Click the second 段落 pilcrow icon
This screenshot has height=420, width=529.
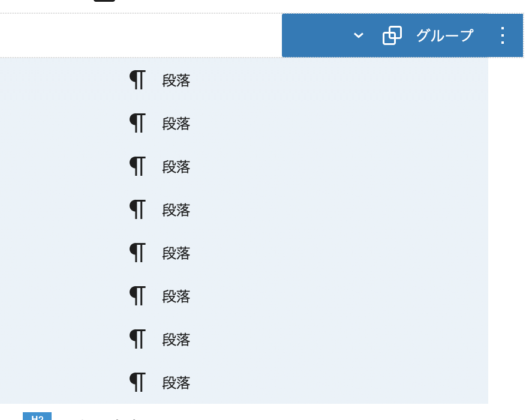click(x=138, y=123)
